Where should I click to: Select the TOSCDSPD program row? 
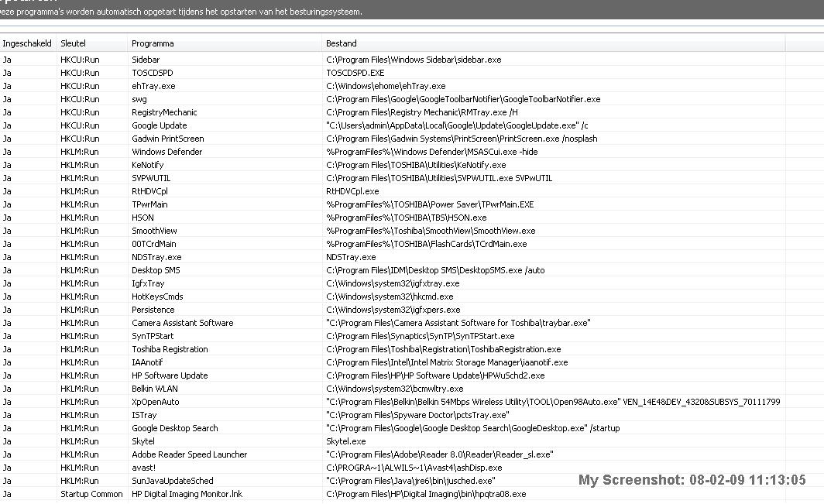(x=153, y=73)
